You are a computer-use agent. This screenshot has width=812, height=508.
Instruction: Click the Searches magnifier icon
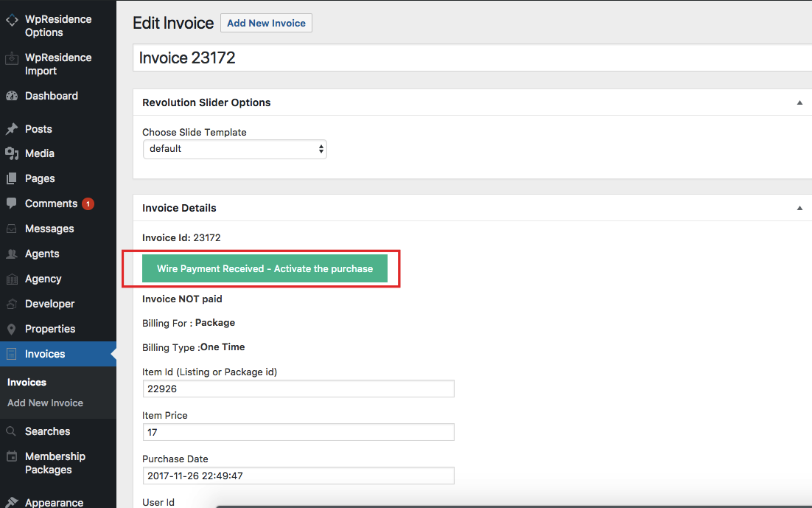[11, 431]
